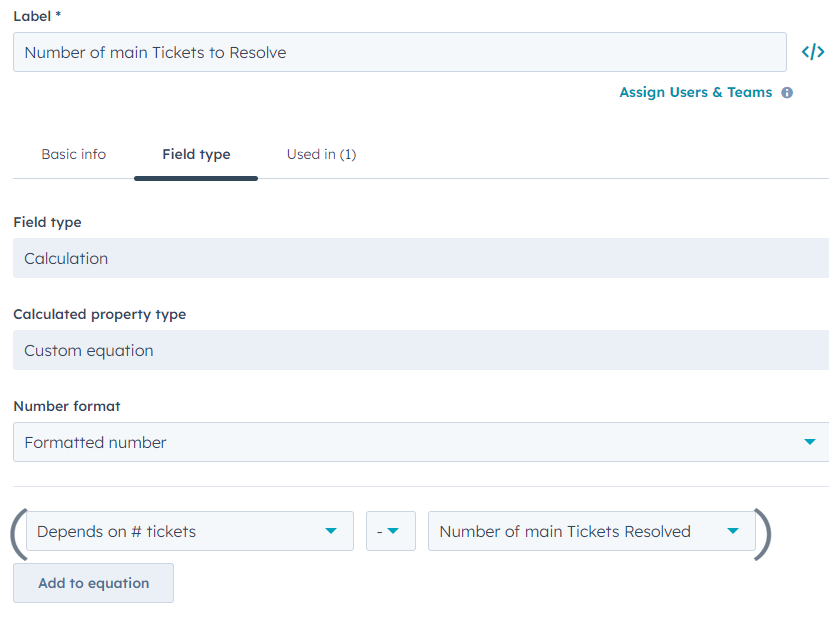Click the info icon next to Assign Users & Teams
This screenshot has width=829, height=620.
pos(787,93)
